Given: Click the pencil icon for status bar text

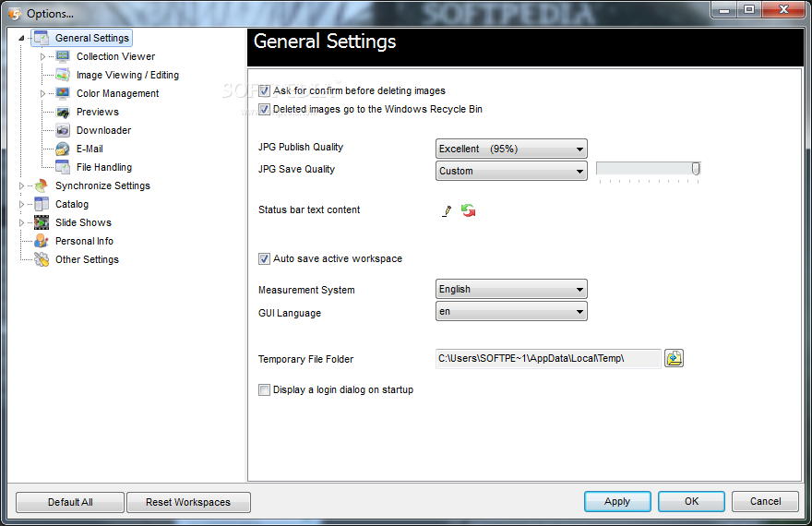Looking at the screenshot, I should 447,210.
